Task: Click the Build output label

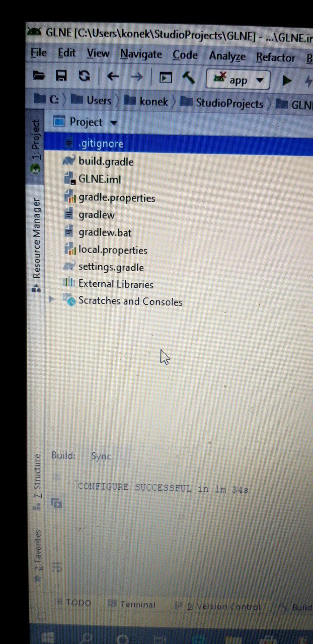Action: pos(63,455)
